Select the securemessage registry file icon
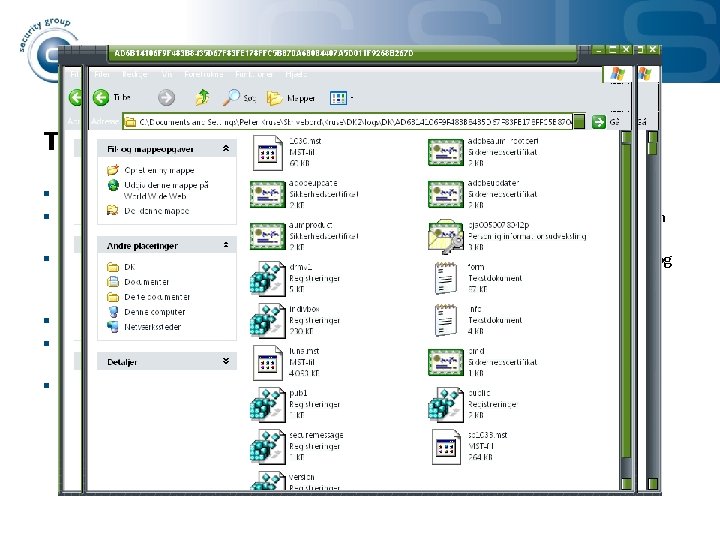The height and width of the screenshot is (540, 720). (268, 446)
